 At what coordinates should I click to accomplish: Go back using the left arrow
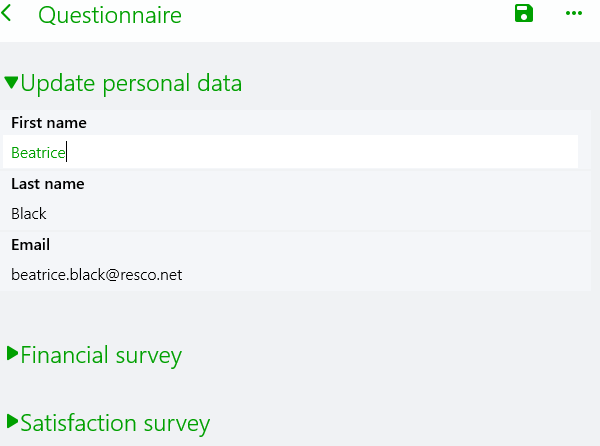pos(9,15)
